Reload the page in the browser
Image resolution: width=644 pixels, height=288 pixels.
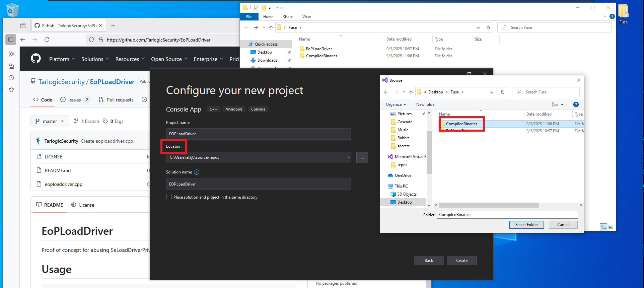click(47, 40)
